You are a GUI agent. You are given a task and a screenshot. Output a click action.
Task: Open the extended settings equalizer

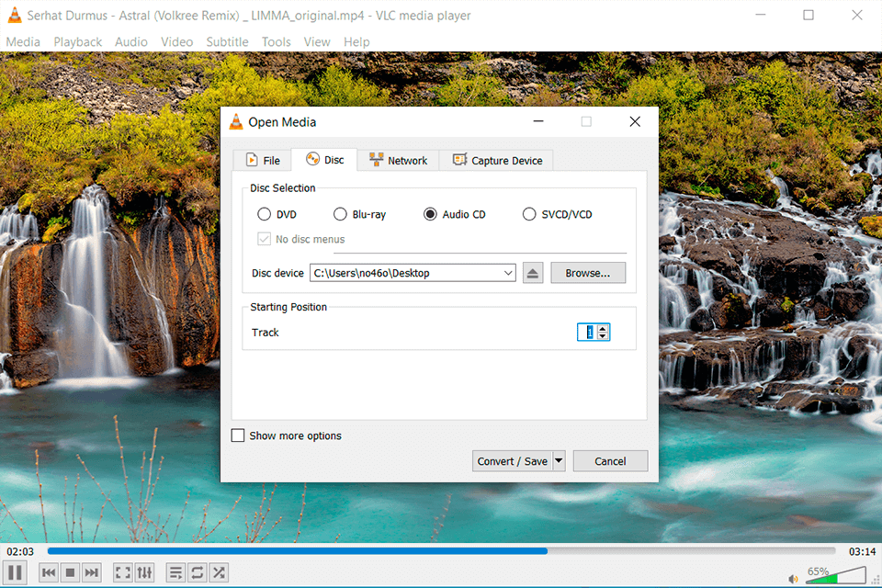click(145, 572)
